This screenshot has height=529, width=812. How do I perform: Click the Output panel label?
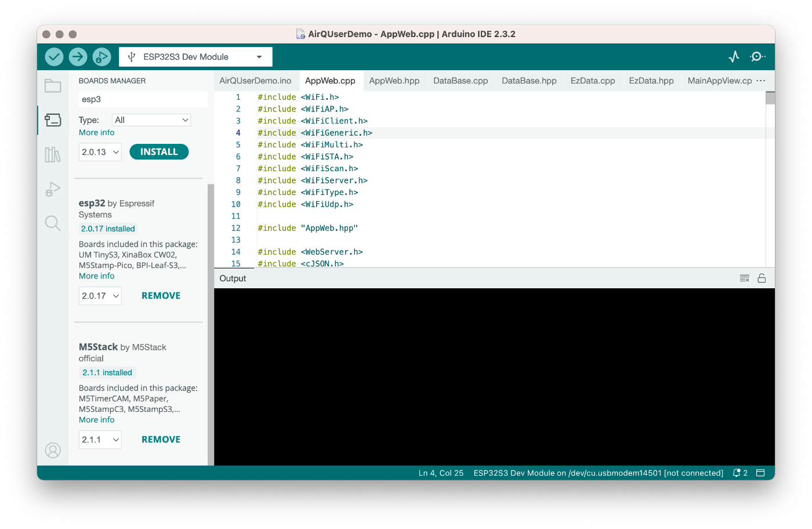coord(233,278)
